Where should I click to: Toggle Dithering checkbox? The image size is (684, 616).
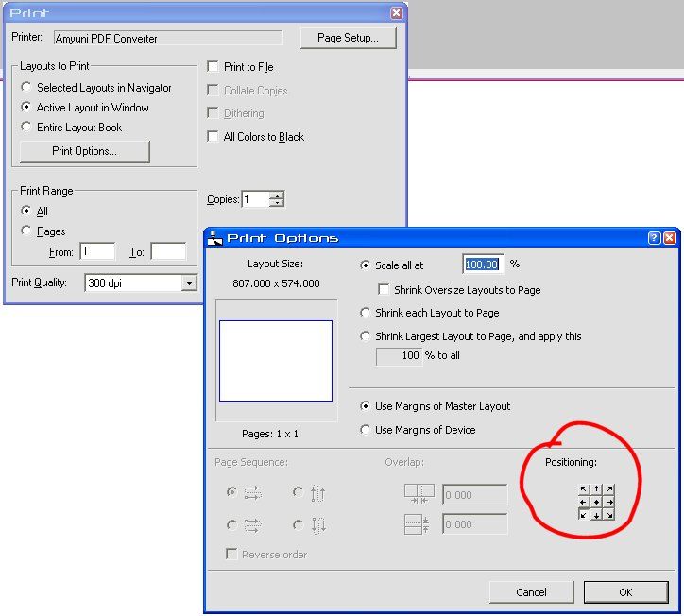tap(213, 113)
